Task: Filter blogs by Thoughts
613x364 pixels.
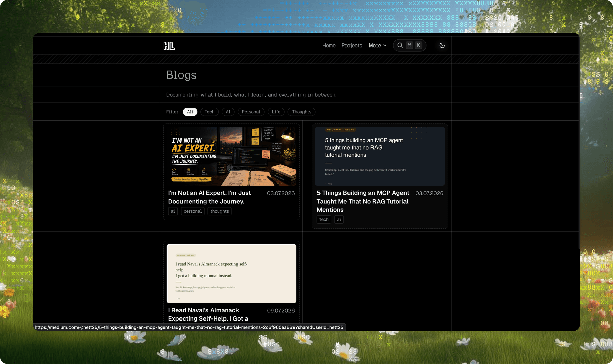Action: click(302, 112)
